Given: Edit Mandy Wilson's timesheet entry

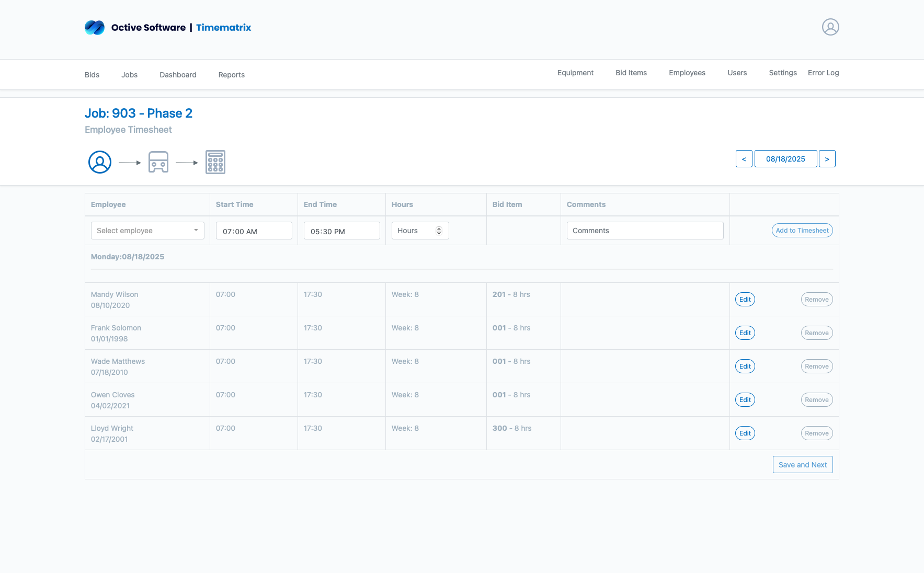Looking at the screenshot, I should tap(745, 300).
